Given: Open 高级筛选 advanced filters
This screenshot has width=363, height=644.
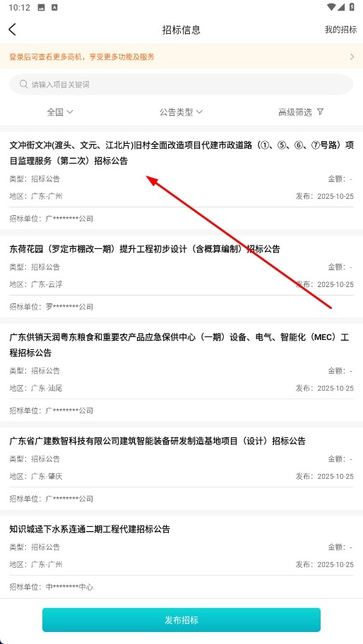Looking at the screenshot, I should pyautogui.click(x=302, y=112).
